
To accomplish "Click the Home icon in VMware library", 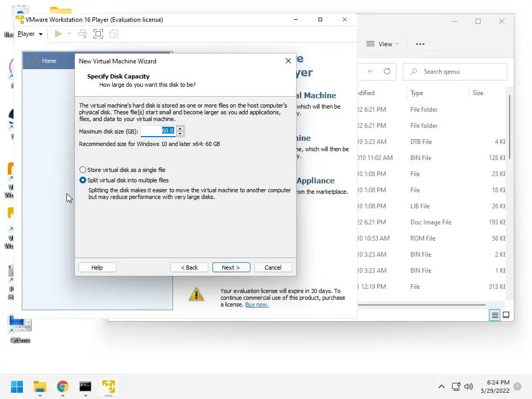I will [33, 61].
